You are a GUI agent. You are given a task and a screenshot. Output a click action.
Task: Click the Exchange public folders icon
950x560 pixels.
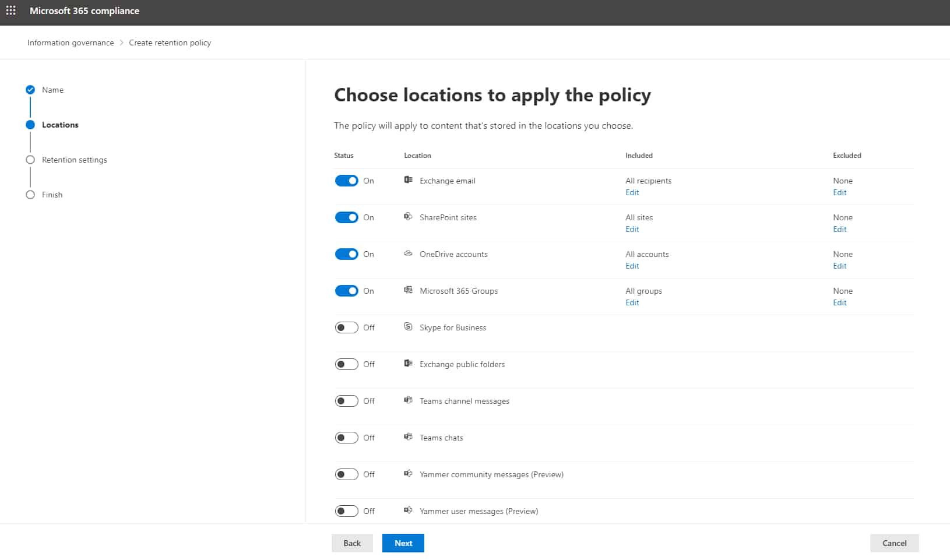pyautogui.click(x=408, y=364)
